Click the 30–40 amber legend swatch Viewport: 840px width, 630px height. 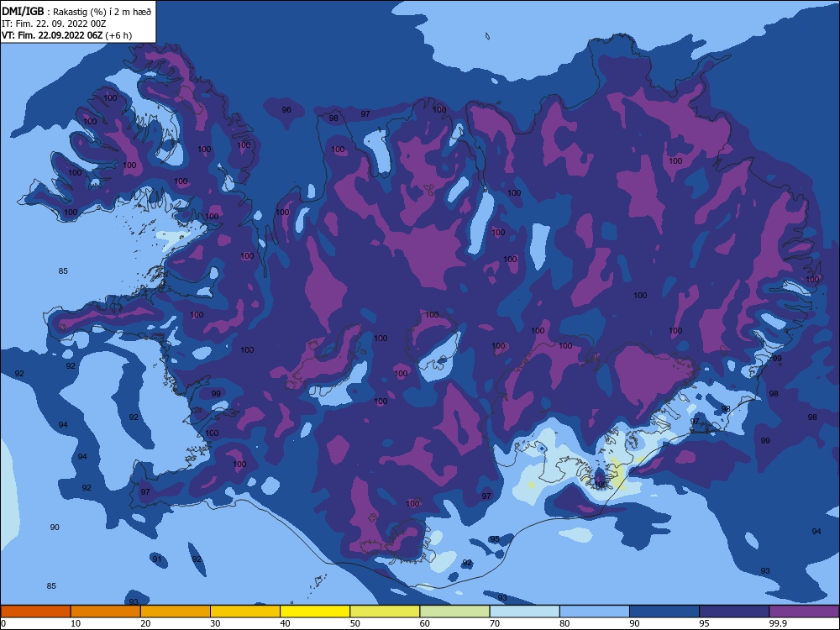point(245,612)
